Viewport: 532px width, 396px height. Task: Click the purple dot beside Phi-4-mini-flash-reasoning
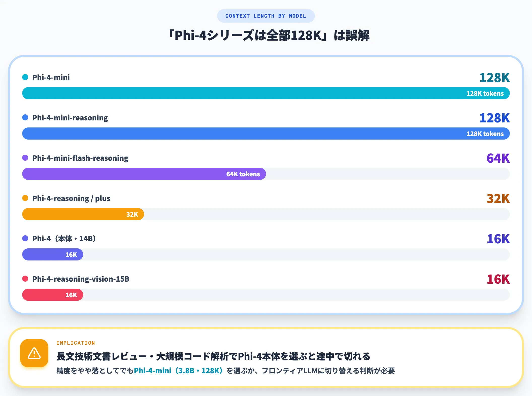point(25,158)
